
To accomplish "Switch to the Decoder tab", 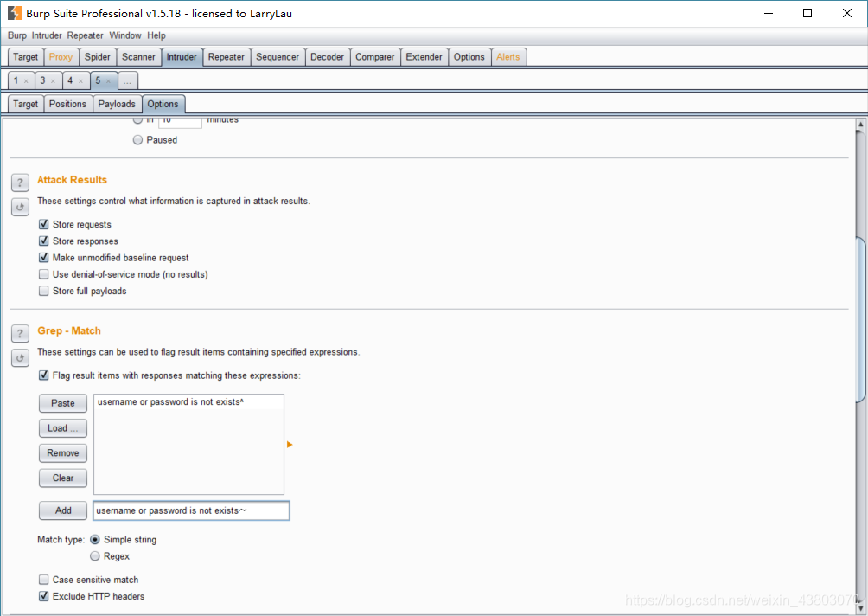I will click(327, 57).
